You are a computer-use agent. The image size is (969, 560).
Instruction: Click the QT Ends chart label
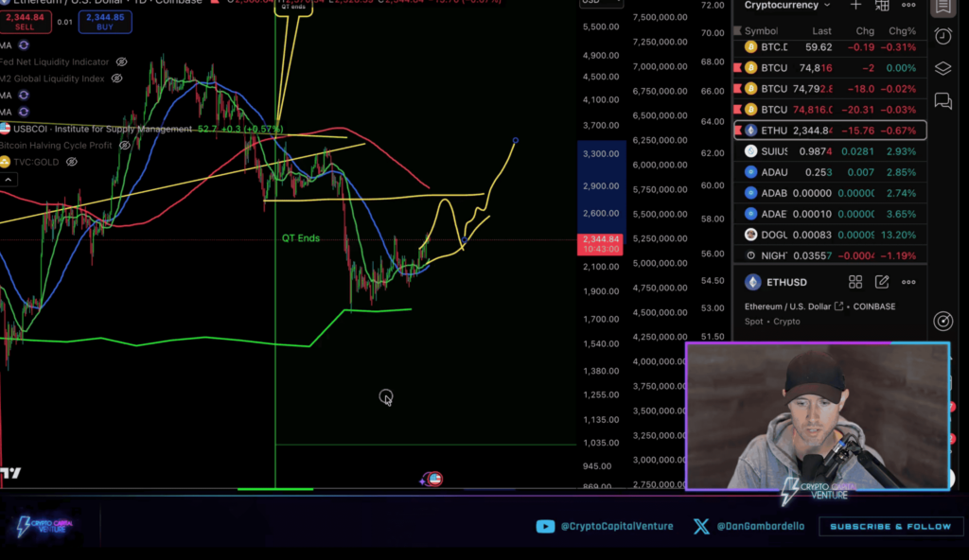coord(301,238)
